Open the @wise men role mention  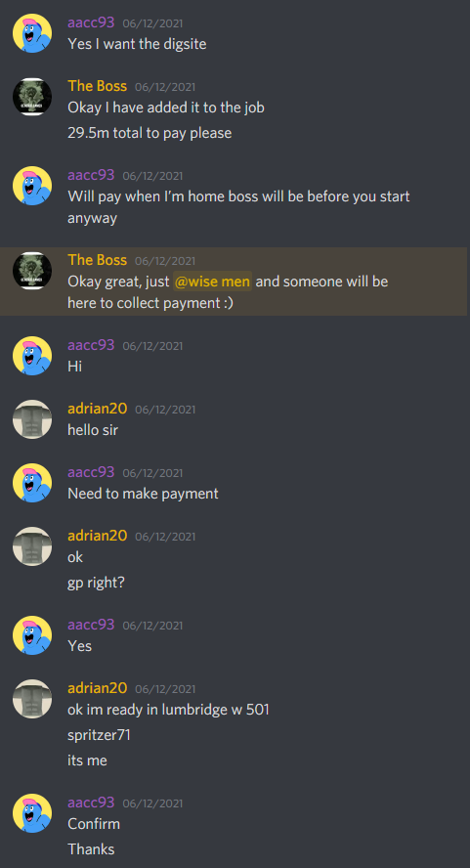[x=213, y=282]
